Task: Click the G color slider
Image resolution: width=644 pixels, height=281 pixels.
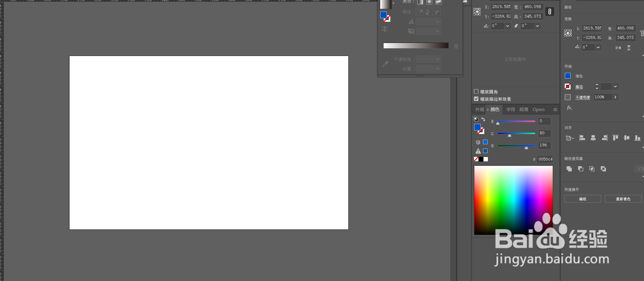Action: click(516, 133)
